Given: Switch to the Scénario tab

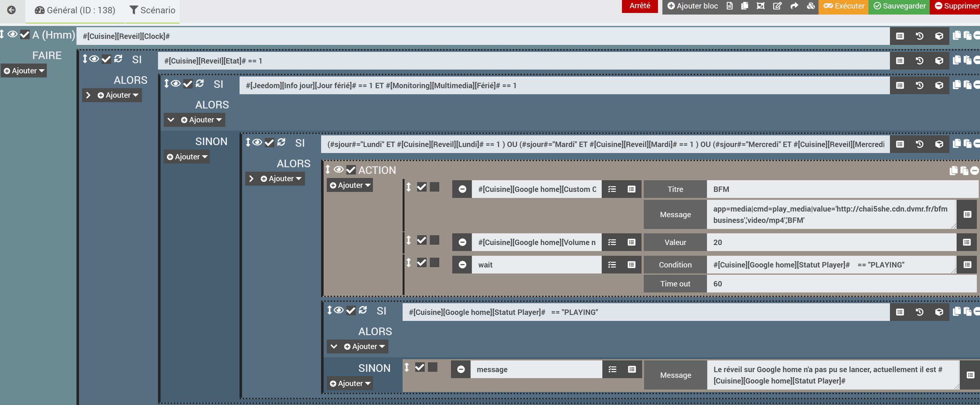Looking at the screenshot, I should click(x=153, y=10).
